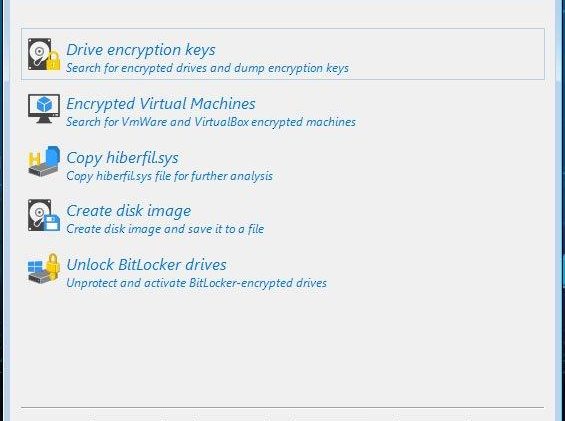565x421 pixels.
Task: Select Unlock BitLocker drives
Action: point(146,265)
